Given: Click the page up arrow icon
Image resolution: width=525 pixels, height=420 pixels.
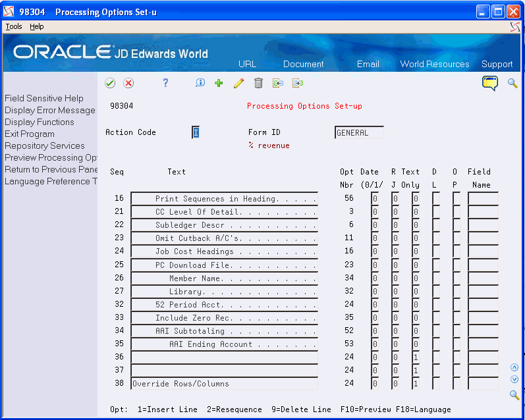Looking at the screenshot, I should point(514,367).
